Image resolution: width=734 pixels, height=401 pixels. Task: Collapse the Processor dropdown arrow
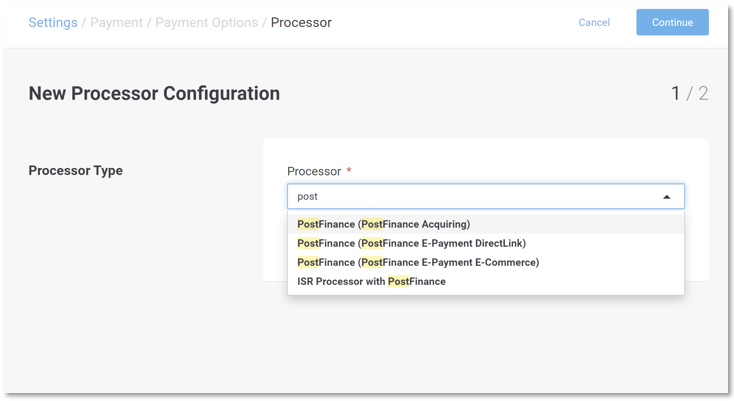pyautogui.click(x=667, y=197)
